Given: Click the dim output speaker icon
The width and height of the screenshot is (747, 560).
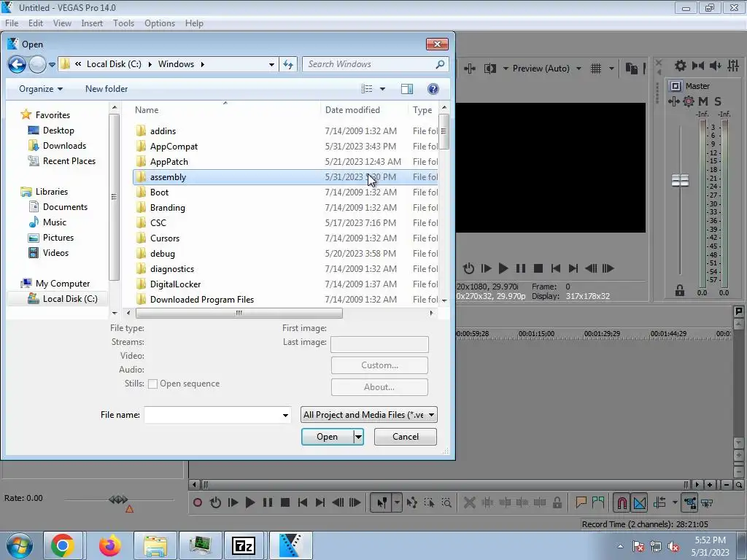Looking at the screenshot, I should (x=716, y=66).
